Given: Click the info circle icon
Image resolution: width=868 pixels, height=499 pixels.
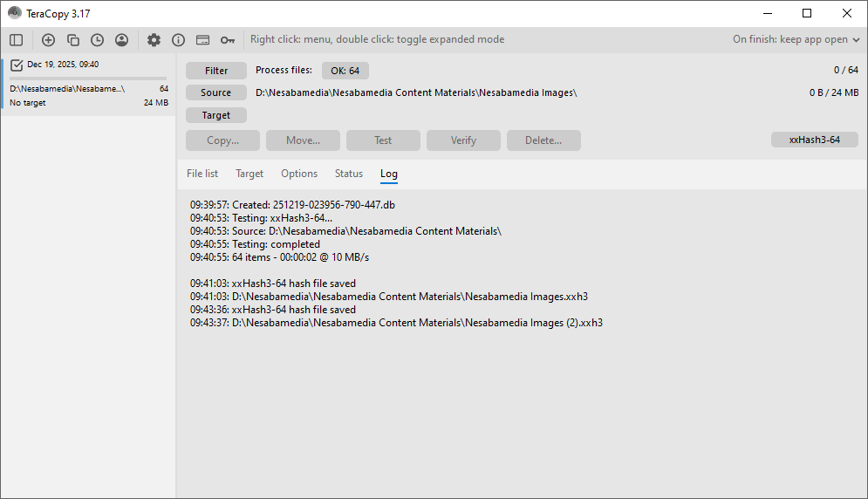Looking at the screenshot, I should click(178, 40).
